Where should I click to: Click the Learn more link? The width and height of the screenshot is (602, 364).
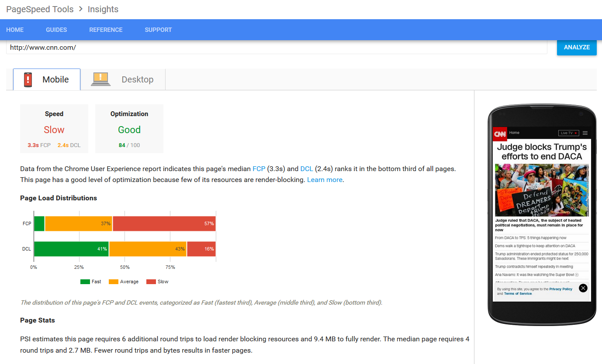tap(325, 180)
